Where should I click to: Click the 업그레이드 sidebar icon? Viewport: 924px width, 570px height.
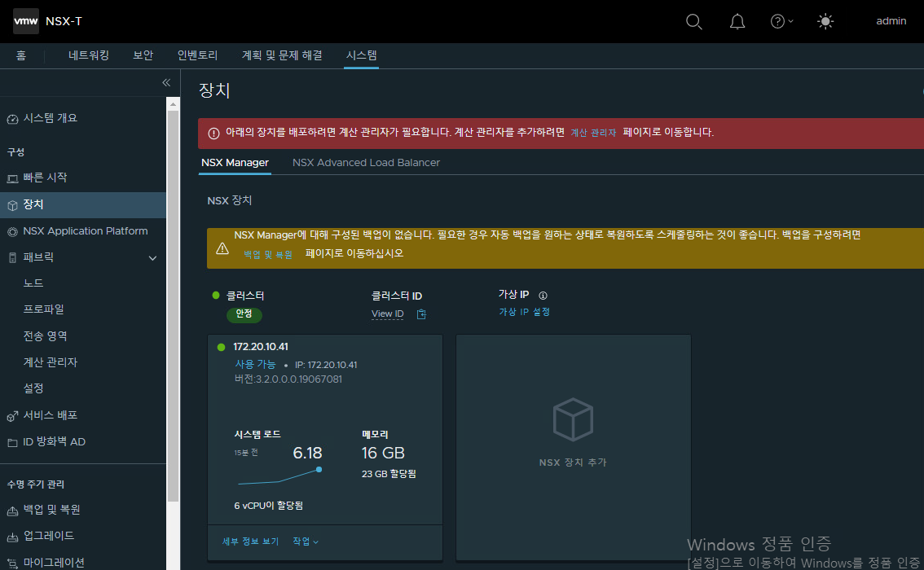pos(12,537)
